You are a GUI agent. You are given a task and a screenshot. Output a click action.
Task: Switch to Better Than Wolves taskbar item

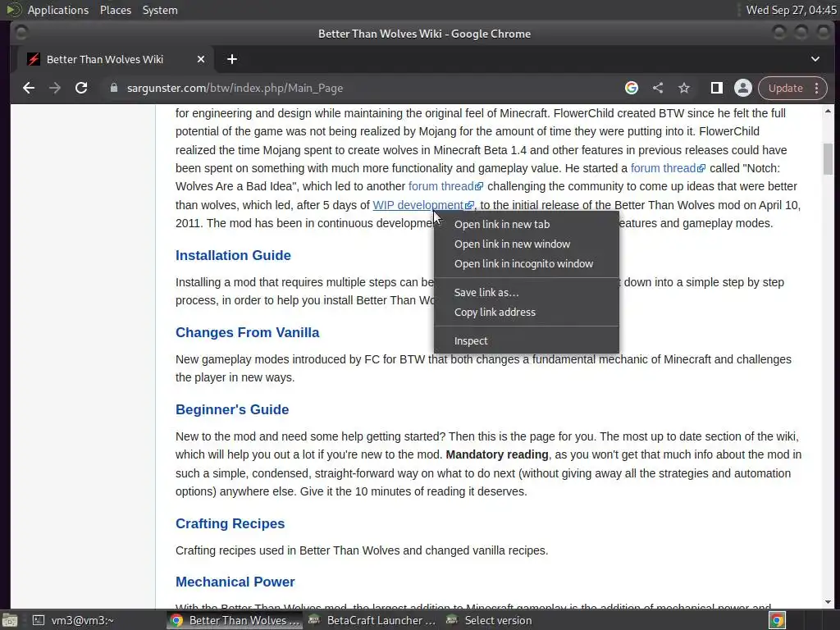(x=235, y=620)
